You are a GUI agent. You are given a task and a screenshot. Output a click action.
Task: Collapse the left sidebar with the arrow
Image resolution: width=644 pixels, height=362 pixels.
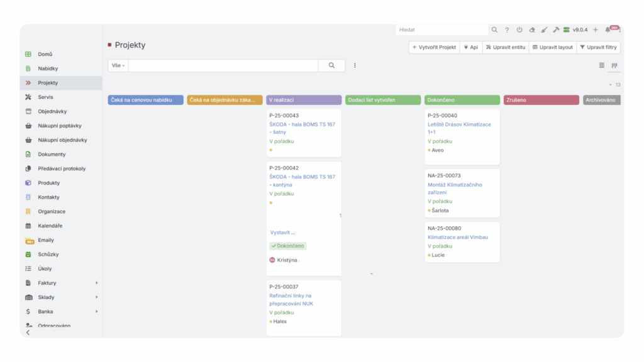28,332
